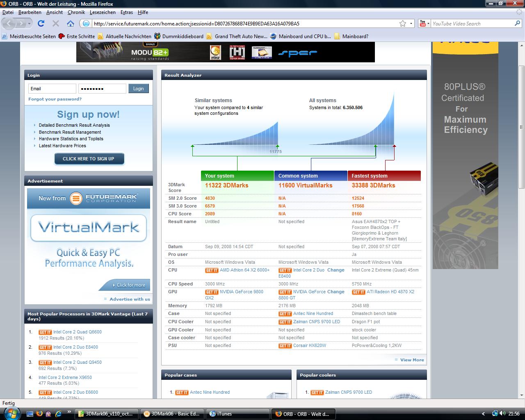Launch Firefox from quick launch bar
This screenshot has height=420, width=525.
point(40,413)
